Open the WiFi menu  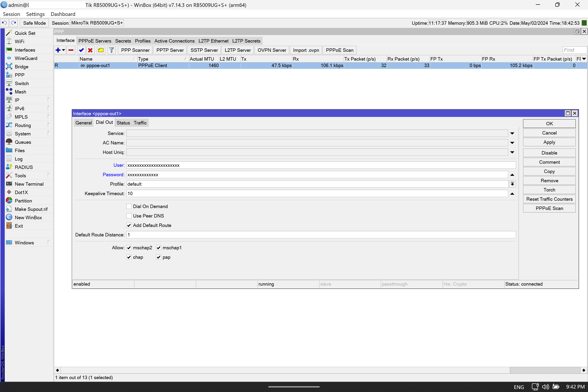click(x=20, y=41)
